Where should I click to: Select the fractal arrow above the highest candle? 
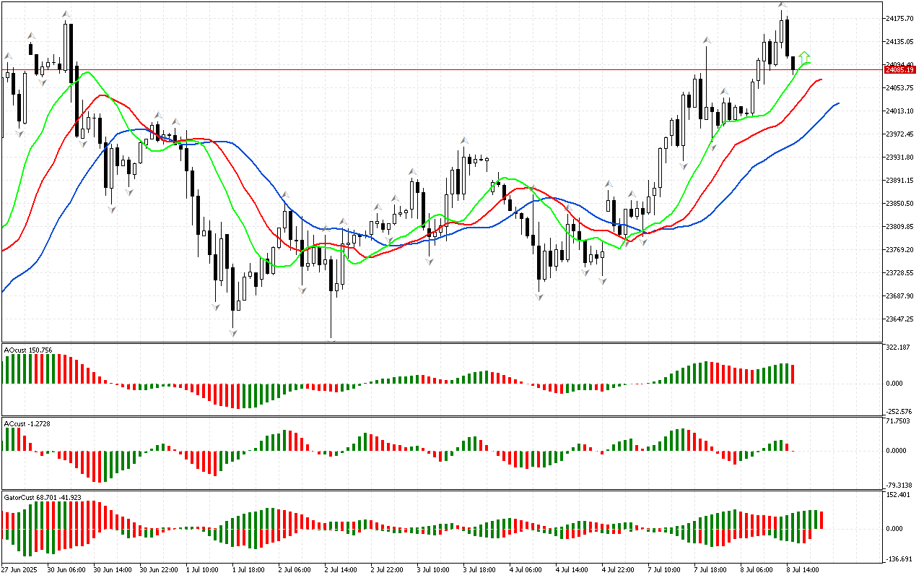tap(783, 6)
